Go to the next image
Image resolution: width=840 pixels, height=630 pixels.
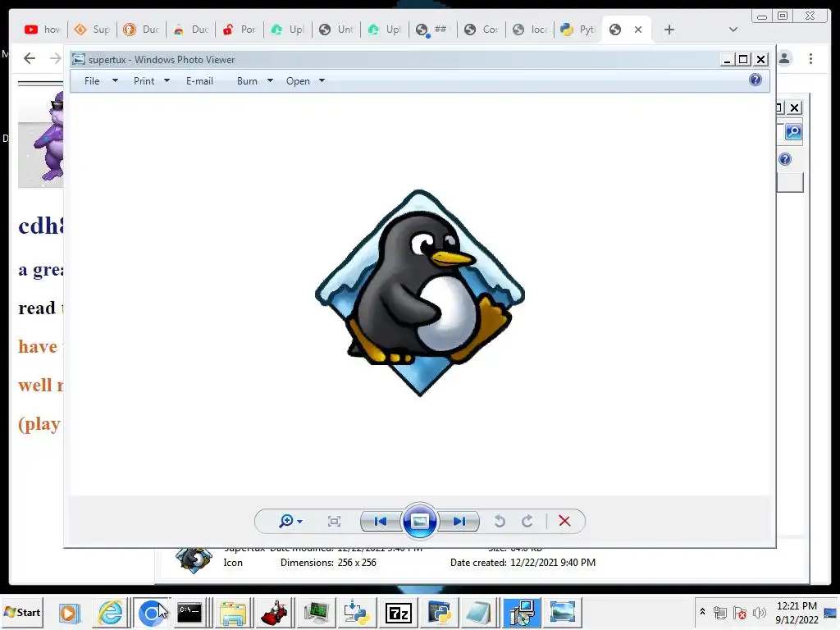tap(459, 521)
